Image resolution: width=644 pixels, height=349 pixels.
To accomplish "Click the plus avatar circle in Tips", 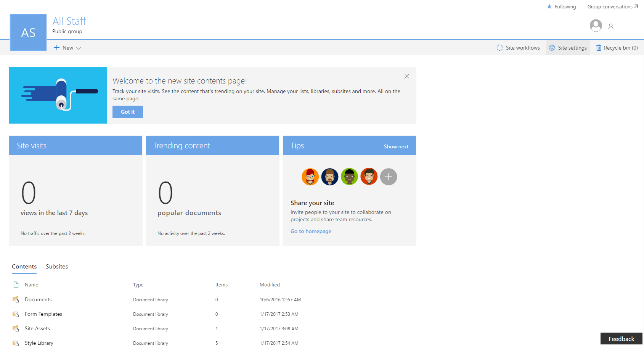I will (388, 177).
